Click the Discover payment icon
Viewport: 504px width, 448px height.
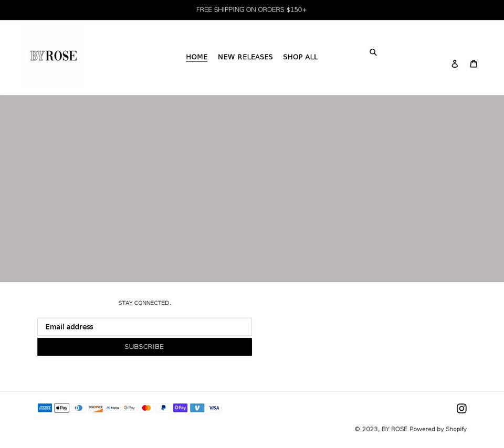(96, 408)
